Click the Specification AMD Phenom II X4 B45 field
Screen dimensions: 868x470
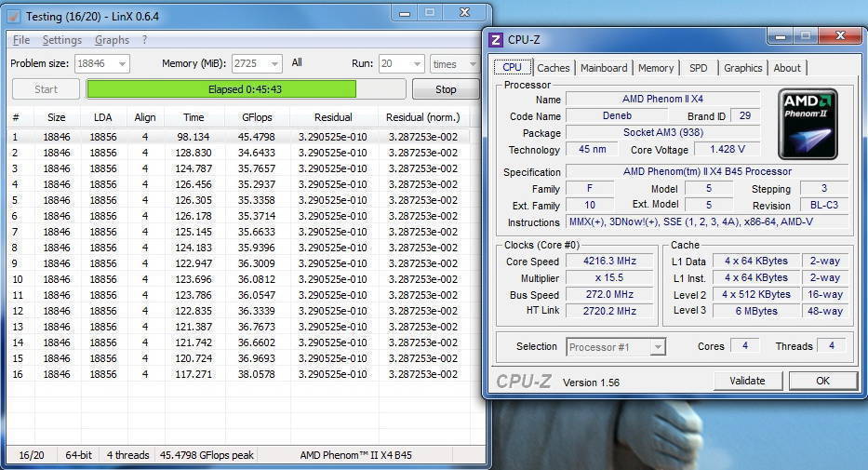(x=707, y=171)
